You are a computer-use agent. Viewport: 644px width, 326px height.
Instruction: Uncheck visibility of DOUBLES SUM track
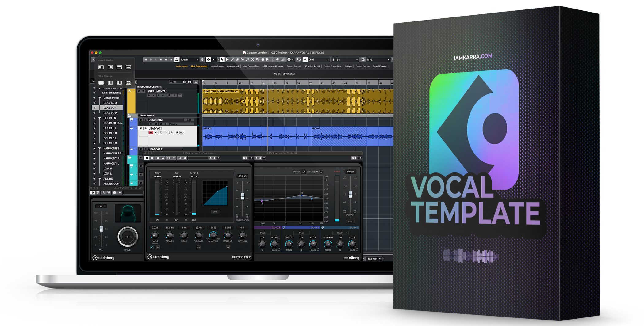click(x=94, y=123)
